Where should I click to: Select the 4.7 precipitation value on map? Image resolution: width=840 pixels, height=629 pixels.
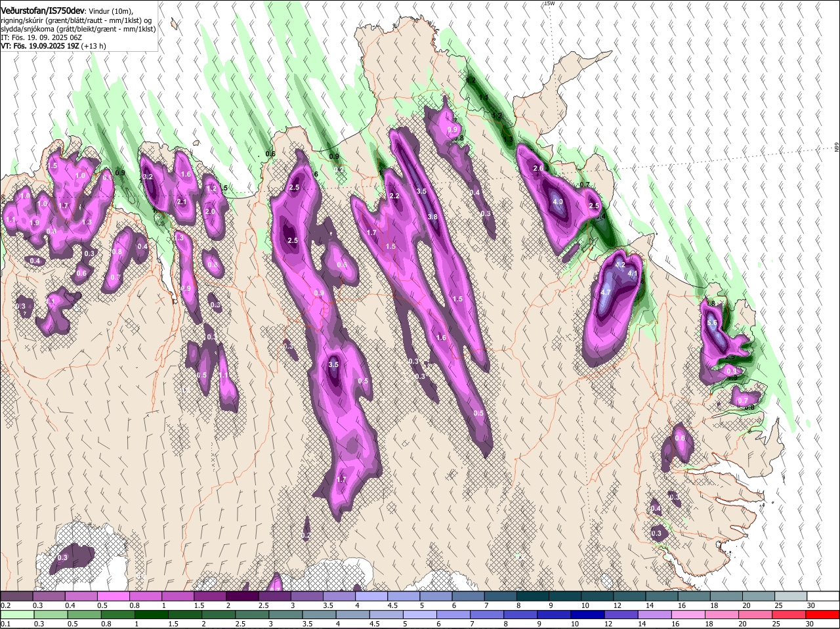606,292
